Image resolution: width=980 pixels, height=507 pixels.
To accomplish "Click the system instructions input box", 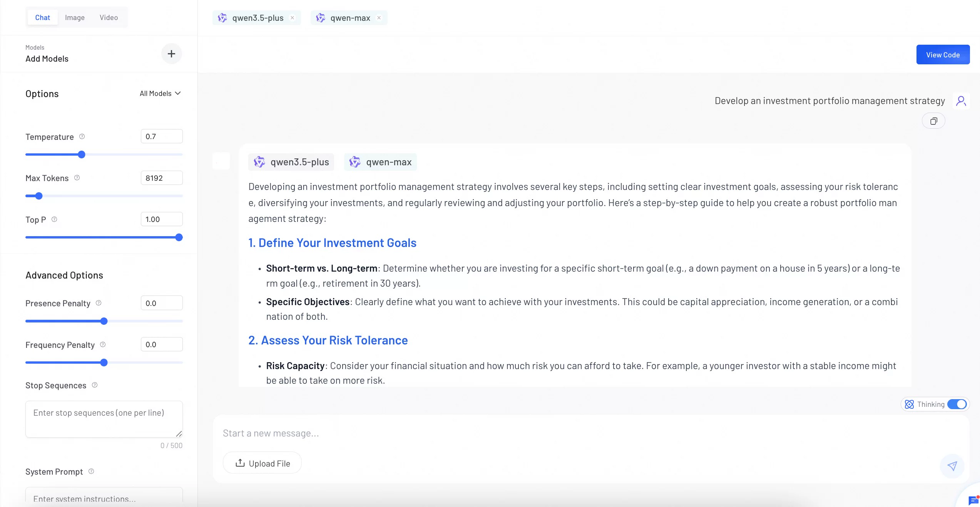I will [104, 497].
